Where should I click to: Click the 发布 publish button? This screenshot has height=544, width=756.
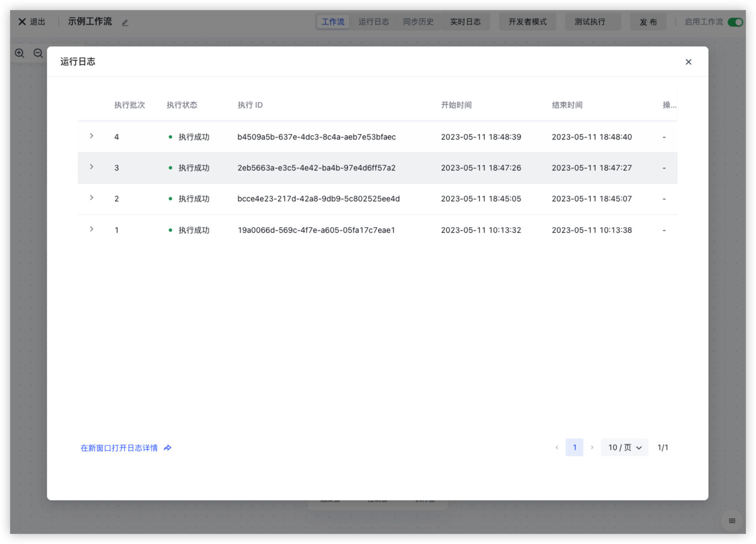point(648,22)
